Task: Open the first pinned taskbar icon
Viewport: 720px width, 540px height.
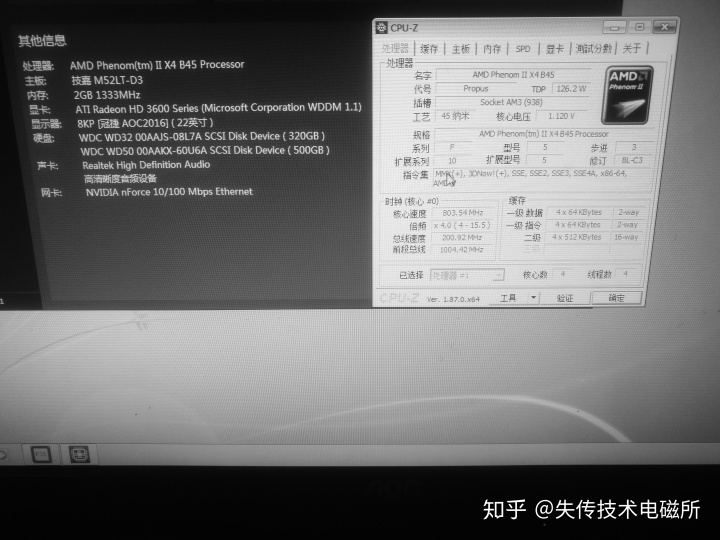Action: point(40,455)
